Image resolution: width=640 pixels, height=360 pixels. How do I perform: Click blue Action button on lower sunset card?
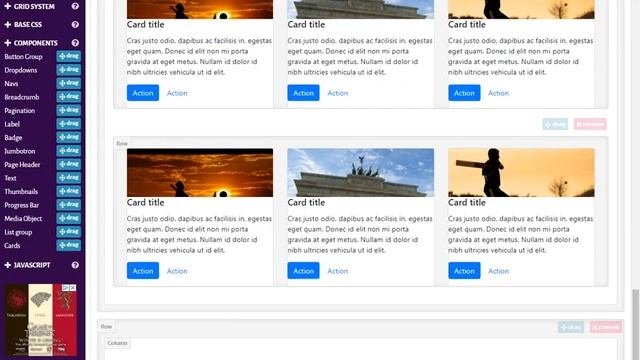(x=143, y=271)
